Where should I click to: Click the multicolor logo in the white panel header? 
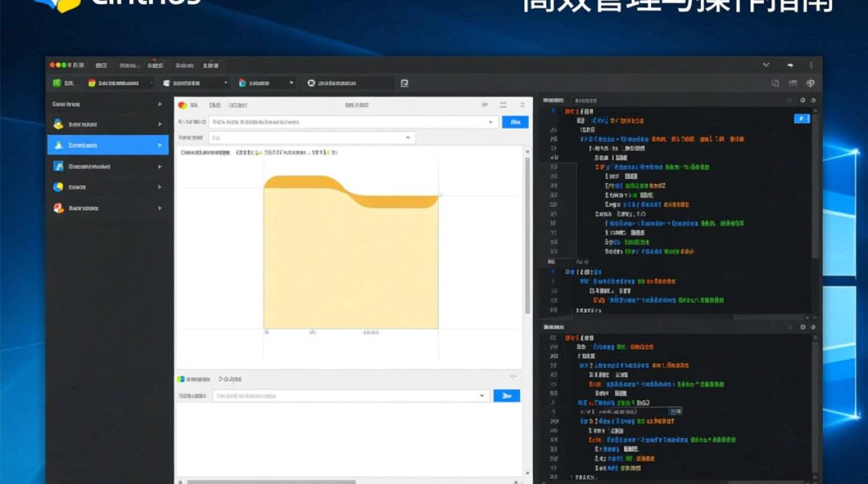[x=183, y=105]
